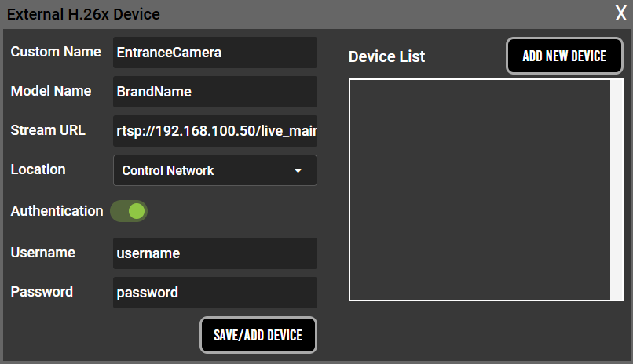Click into the Username input field
The height and width of the screenshot is (364, 633).
214,253
